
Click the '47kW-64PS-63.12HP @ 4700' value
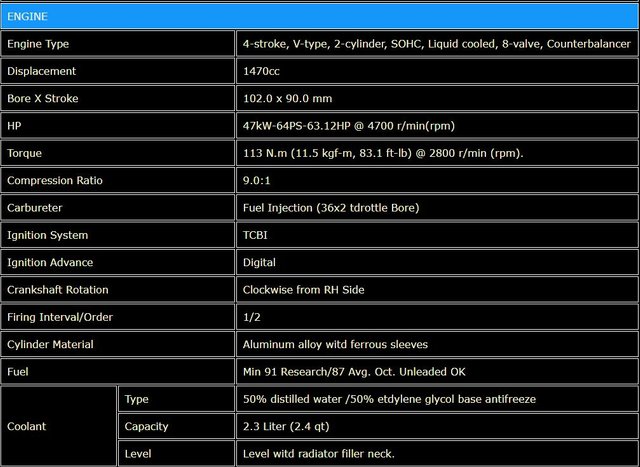(349, 126)
